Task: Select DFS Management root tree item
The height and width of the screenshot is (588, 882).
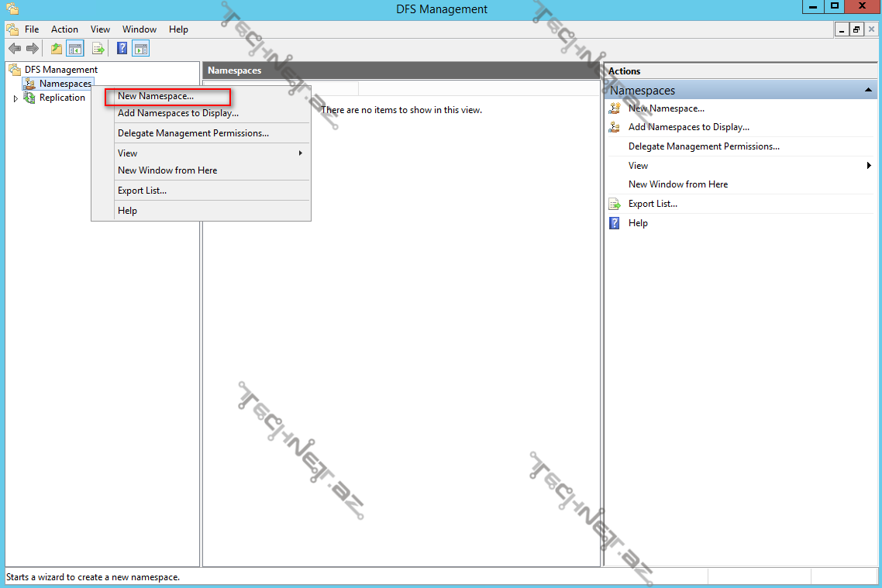Action: click(60, 70)
